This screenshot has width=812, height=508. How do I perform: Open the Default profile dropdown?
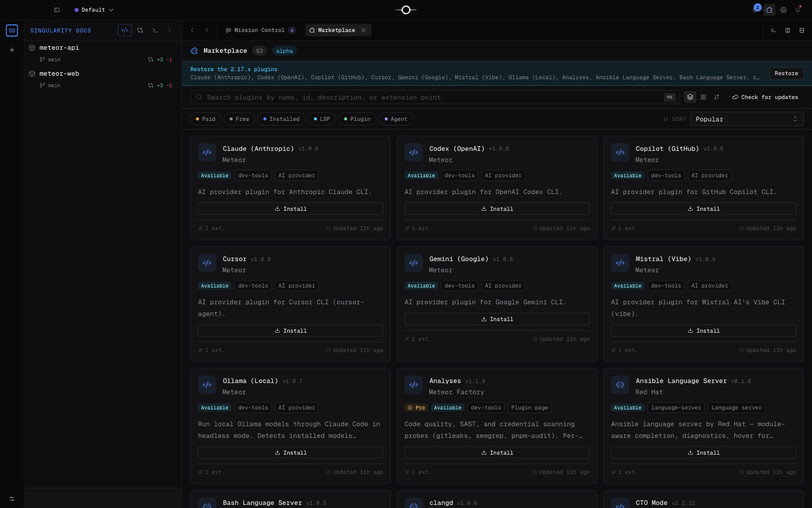pos(94,10)
